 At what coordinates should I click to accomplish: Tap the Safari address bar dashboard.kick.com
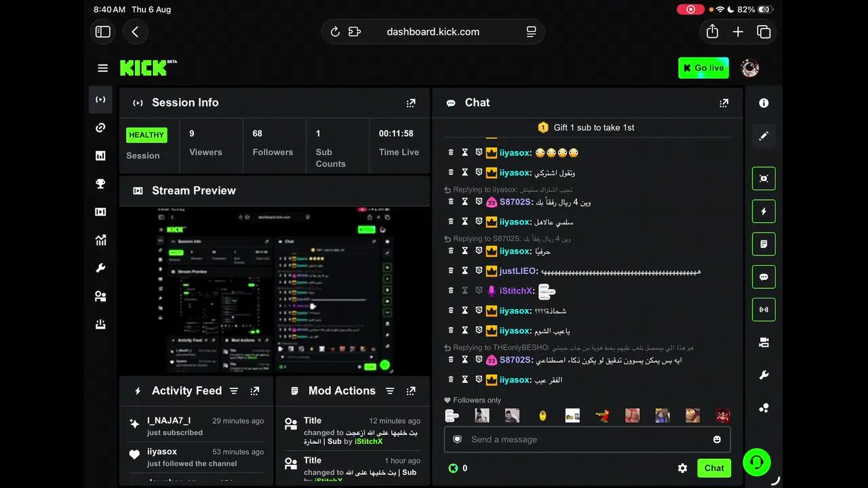(x=433, y=32)
